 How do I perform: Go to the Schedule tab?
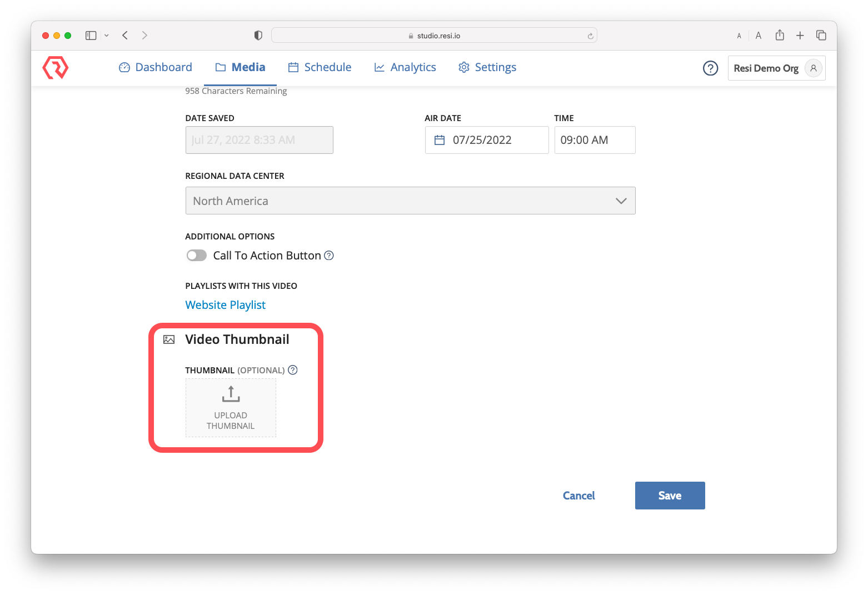(320, 67)
